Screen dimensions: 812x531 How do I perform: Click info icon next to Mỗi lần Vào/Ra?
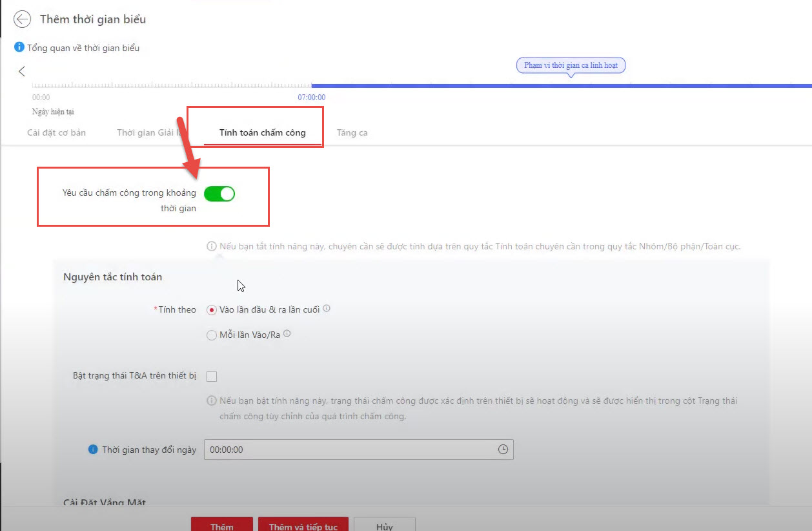click(287, 334)
